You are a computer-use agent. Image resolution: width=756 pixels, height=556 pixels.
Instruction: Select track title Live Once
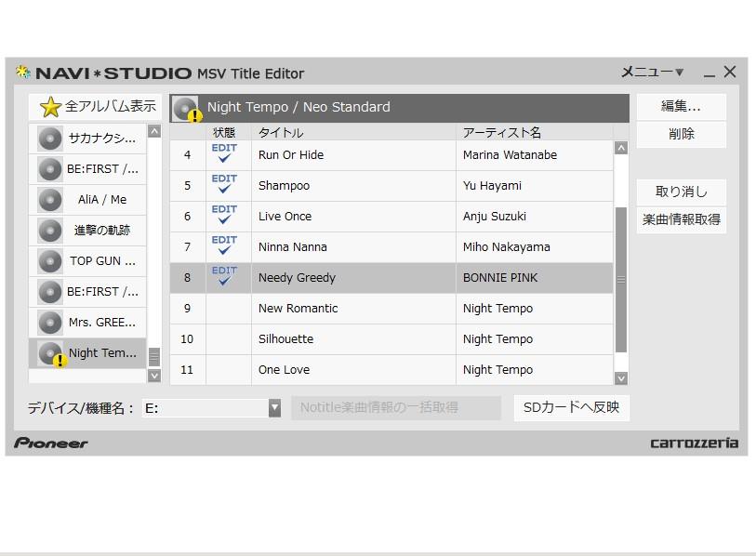pyautogui.click(x=285, y=217)
